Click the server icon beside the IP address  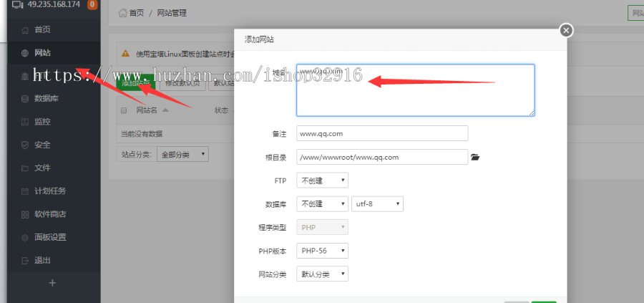pos(18,5)
